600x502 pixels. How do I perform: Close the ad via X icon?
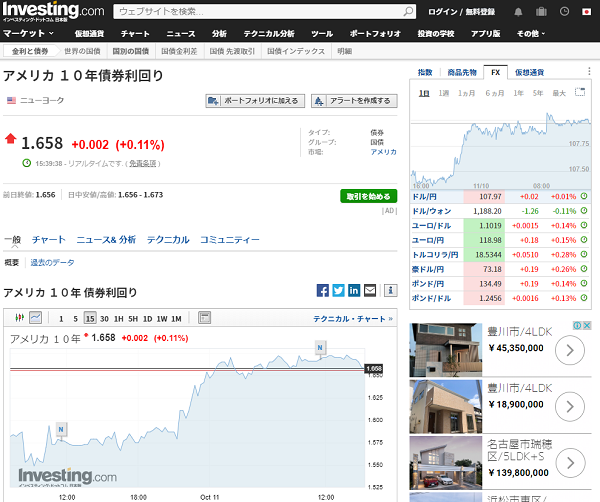click(x=587, y=326)
